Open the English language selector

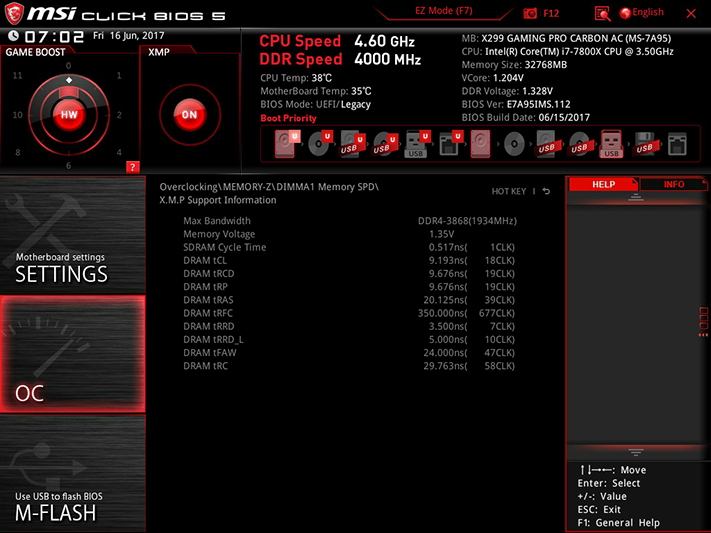[x=642, y=13]
